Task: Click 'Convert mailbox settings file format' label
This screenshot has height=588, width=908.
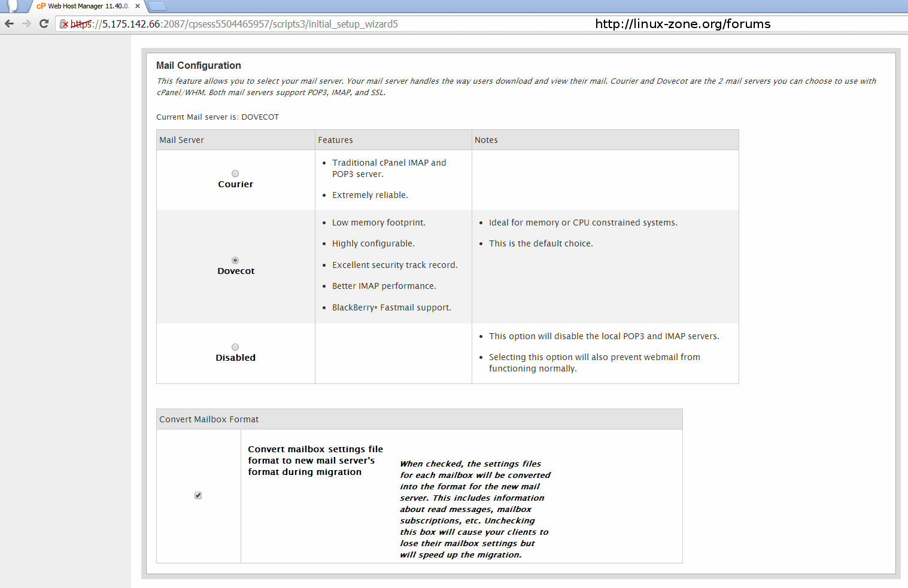Action: pyautogui.click(x=315, y=461)
